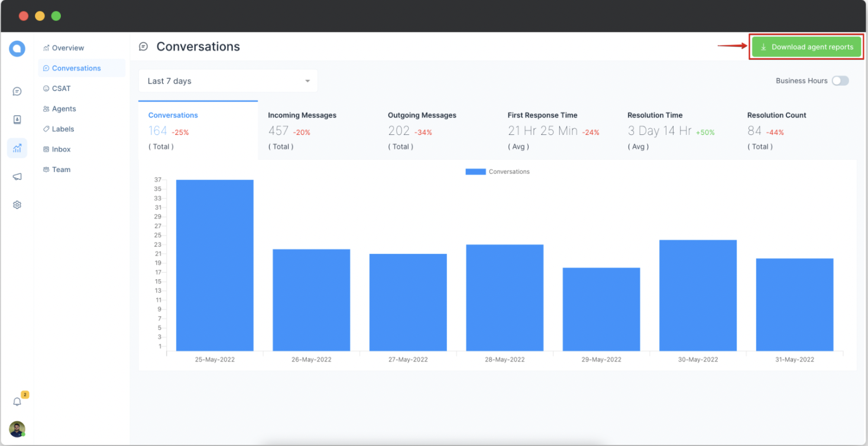Click the chat bubble icon beside Conversations heading
Image resolution: width=868 pixels, height=446 pixels.
pos(143,47)
